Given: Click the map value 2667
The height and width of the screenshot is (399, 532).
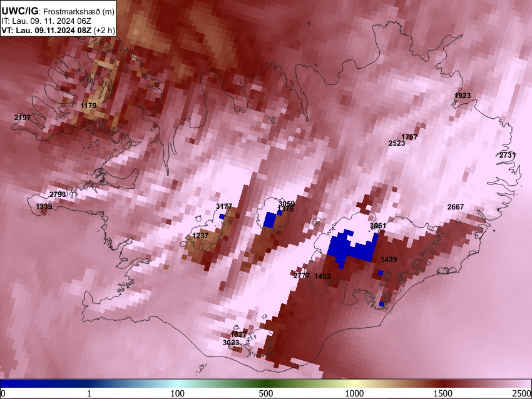Looking at the screenshot, I should (x=456, y=207).
